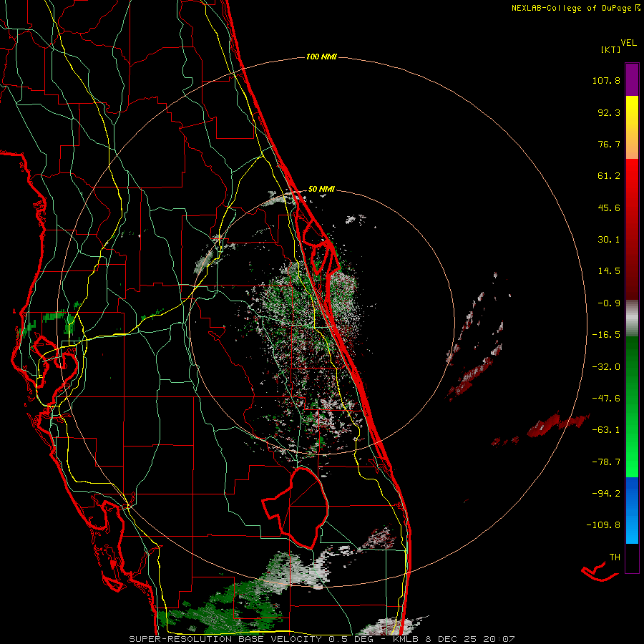644x644 pixels.
Task: Select the -47.6 legend value
Action: (606, 399)
